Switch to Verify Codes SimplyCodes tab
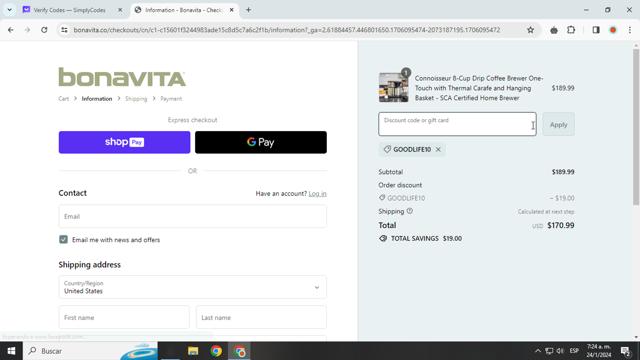Viewport: 640px width, 360px height. [x=69, y=10]
